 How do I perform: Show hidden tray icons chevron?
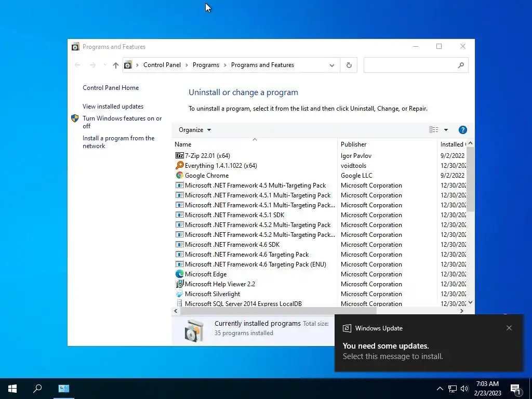coord(440,389)
